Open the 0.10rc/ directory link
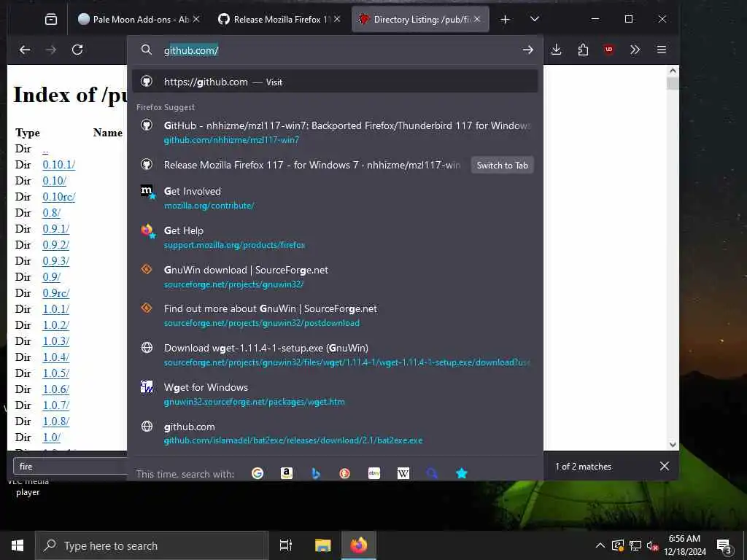Screen dimensions: 747x560 pyautogui.click(x=58, y=197)
